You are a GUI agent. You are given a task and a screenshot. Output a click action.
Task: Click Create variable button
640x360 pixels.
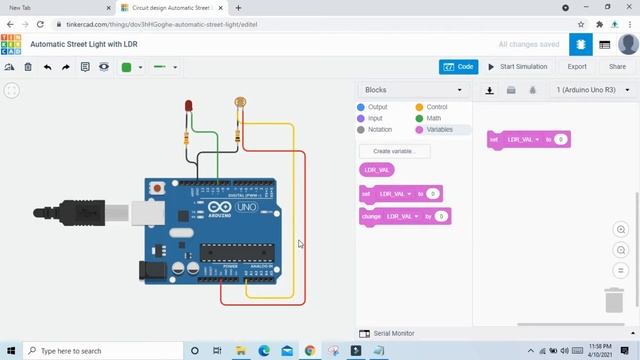[x=394, y=151]
